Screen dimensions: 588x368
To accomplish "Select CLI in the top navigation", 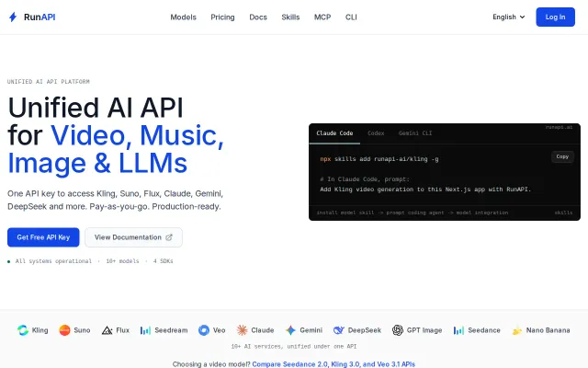I will [351, 17].
